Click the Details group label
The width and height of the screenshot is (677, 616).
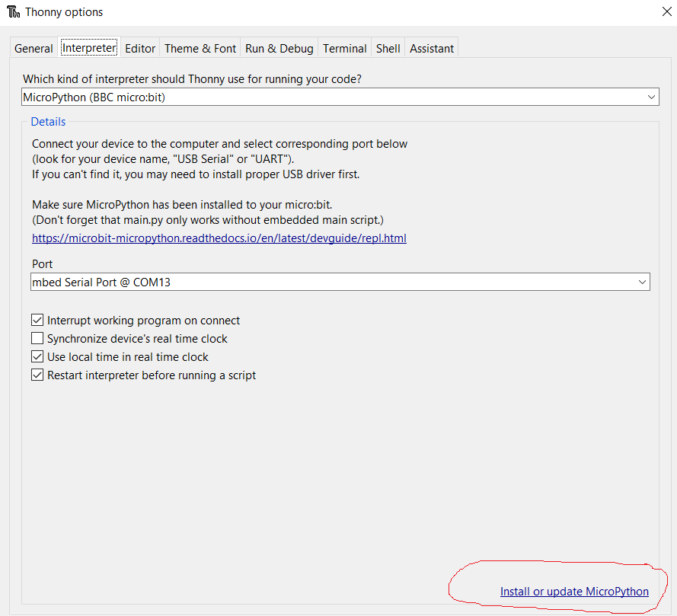click(x=48, y=122)
